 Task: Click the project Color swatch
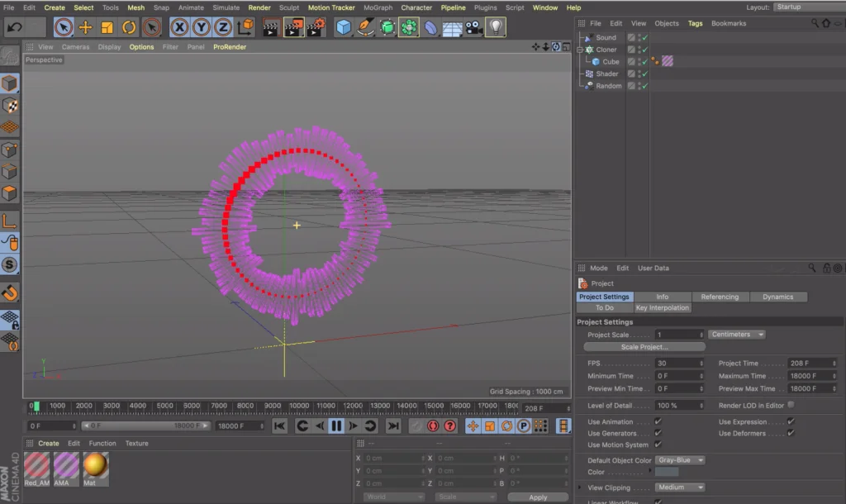pos(667,473)
